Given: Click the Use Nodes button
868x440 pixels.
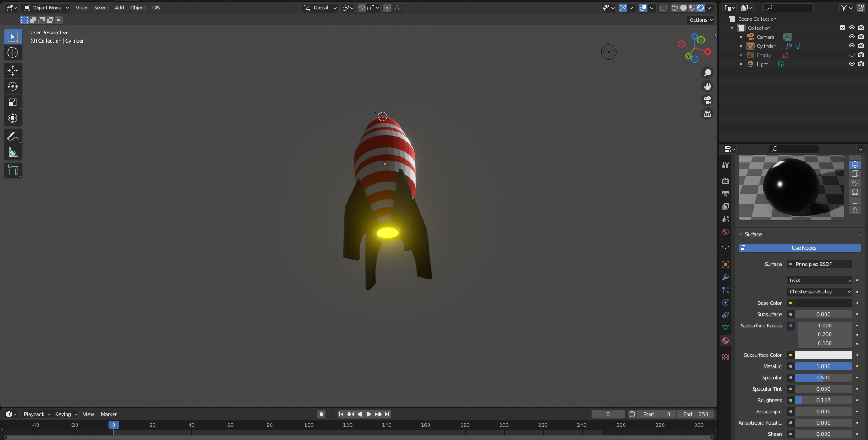Looking at the screenshot, I should click(x=800, y=248).
